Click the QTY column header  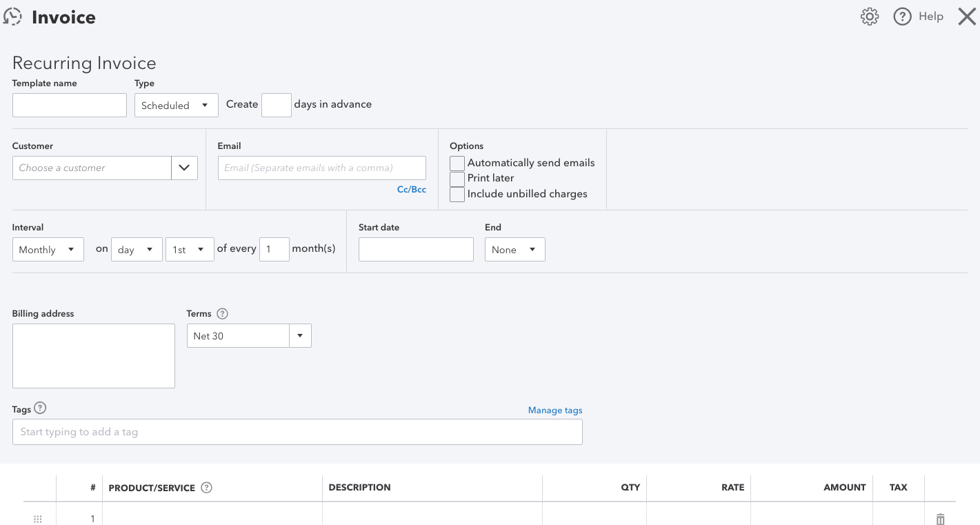(630, 487)
